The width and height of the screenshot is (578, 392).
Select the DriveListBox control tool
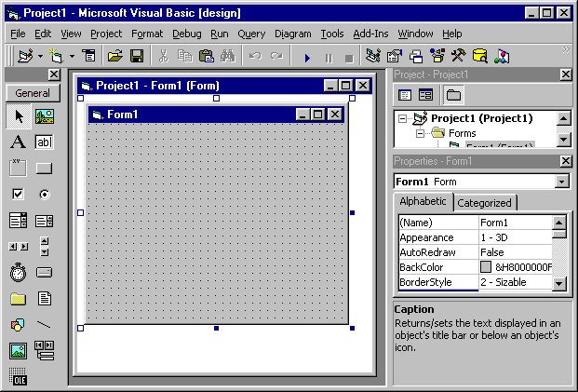pos(45,273)
